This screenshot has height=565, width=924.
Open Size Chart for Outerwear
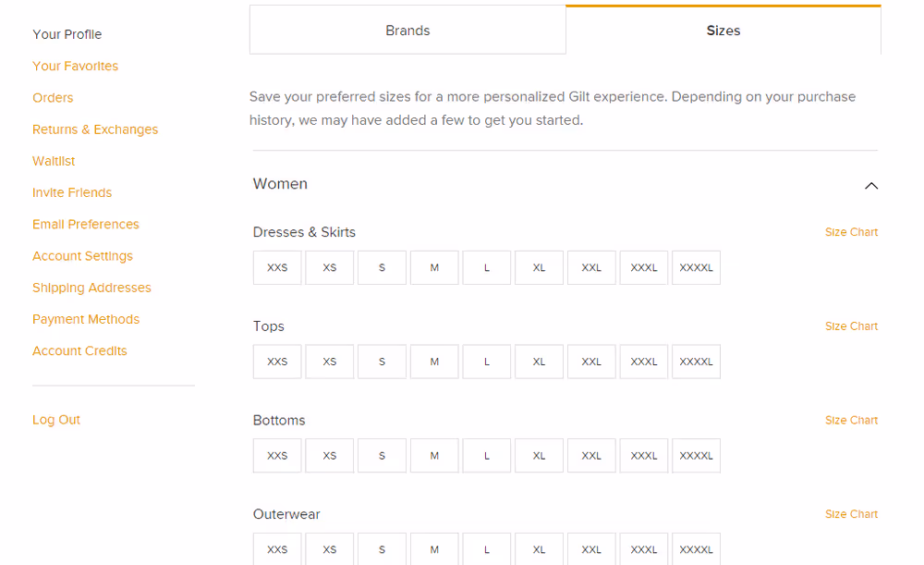[852, 514]
